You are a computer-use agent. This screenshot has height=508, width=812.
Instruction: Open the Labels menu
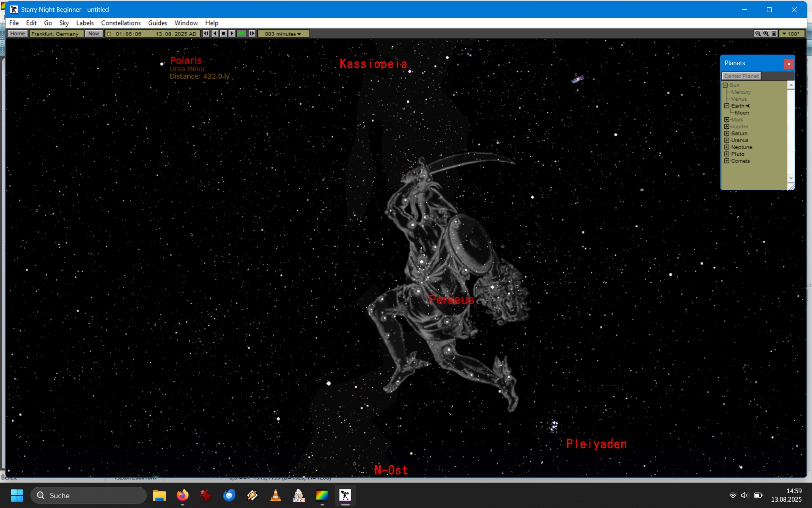click(x=85, y=23)
